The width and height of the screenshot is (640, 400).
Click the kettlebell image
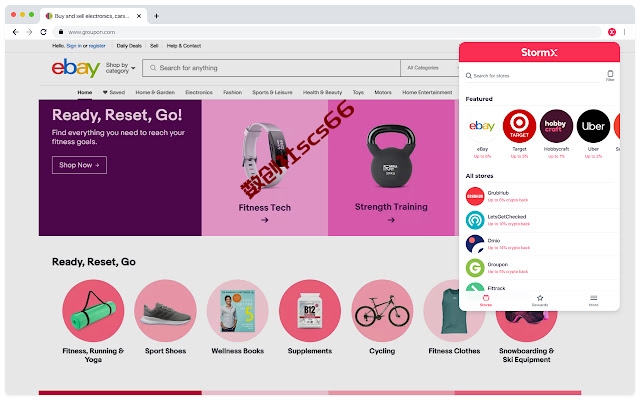pyautogui.click(x=391, y=156)
